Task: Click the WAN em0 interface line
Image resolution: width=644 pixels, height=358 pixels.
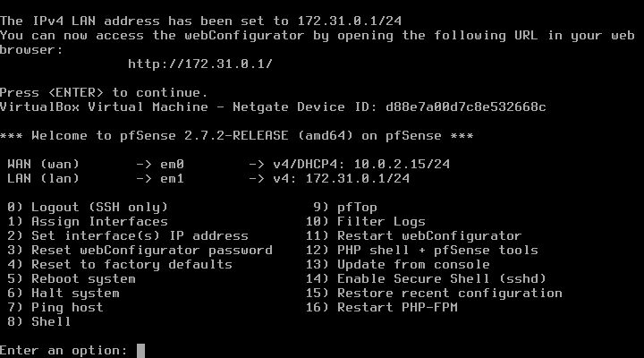Action: point(229,165)
